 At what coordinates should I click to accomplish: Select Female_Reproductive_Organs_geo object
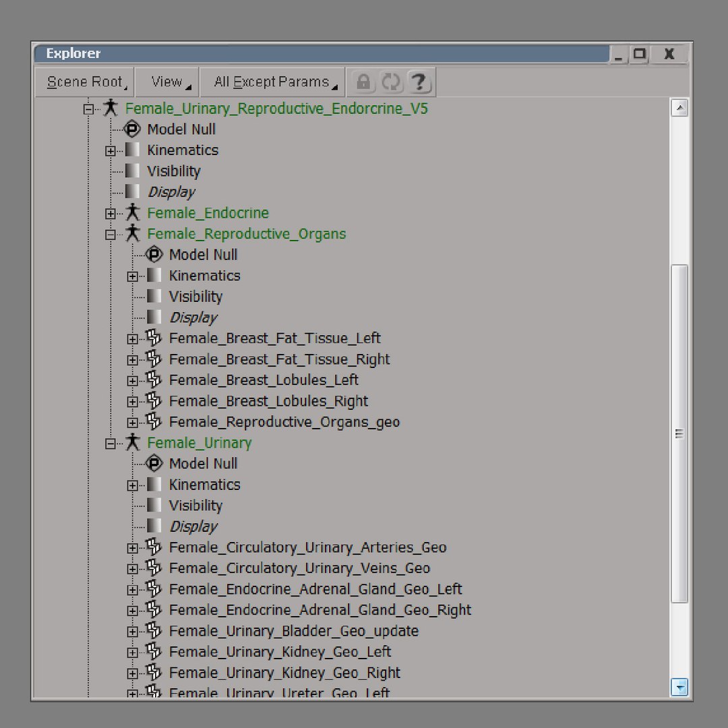click(284, 422)
